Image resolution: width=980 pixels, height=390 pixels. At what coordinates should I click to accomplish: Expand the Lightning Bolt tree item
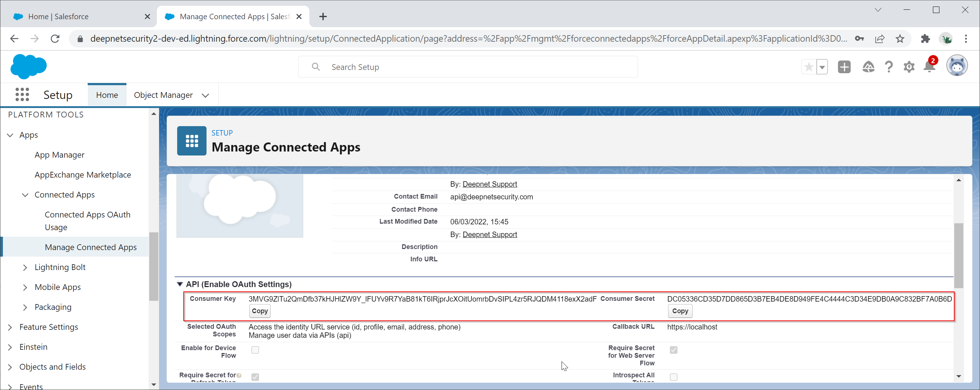(x=25, y=267)
